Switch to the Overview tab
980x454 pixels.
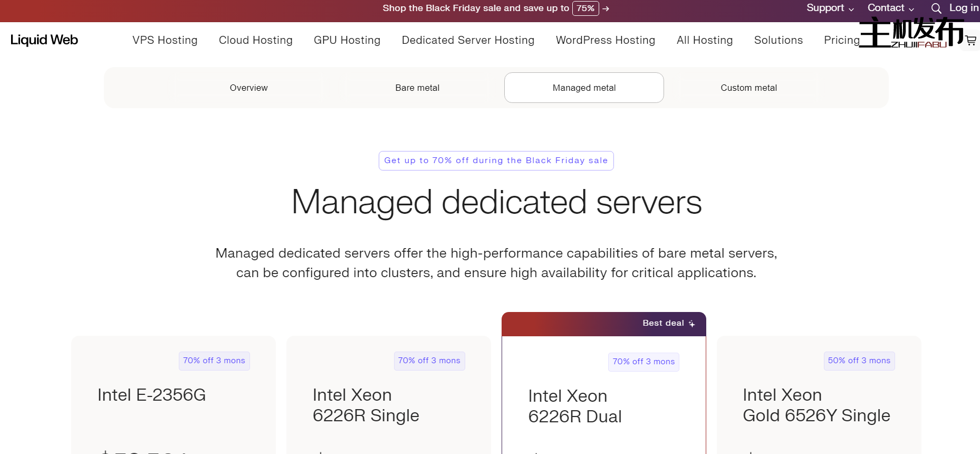point(248,88)
